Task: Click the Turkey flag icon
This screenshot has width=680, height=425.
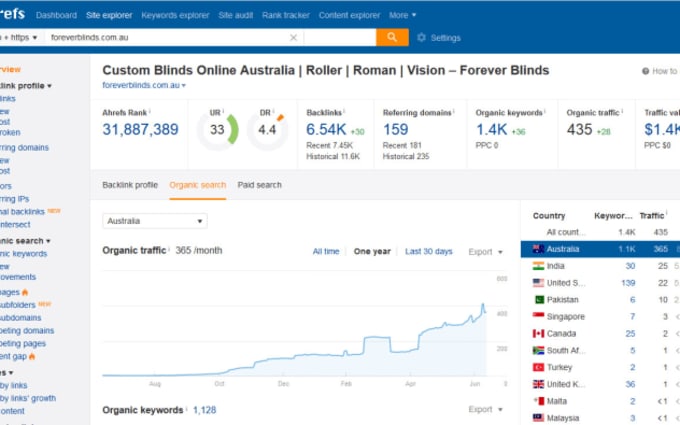Action: pos(538,367)
